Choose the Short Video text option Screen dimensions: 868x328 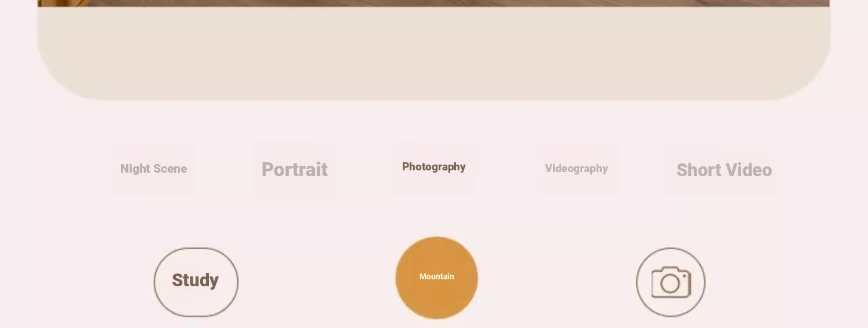724,170
